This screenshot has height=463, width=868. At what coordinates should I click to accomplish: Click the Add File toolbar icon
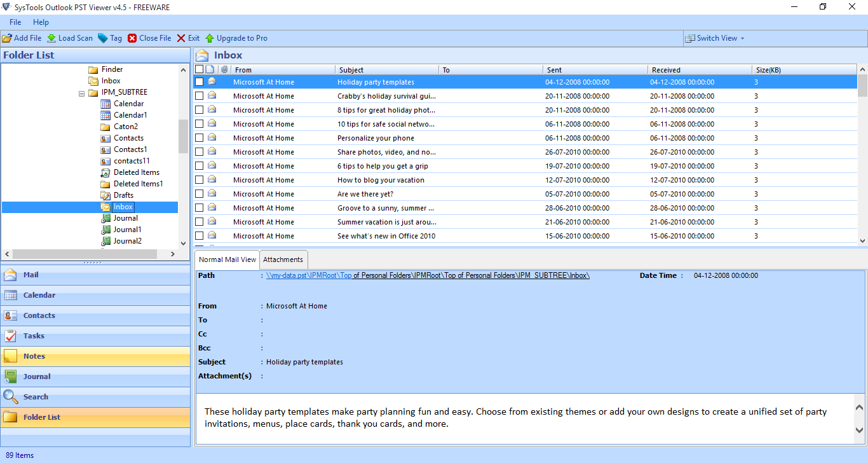[7, 38]
